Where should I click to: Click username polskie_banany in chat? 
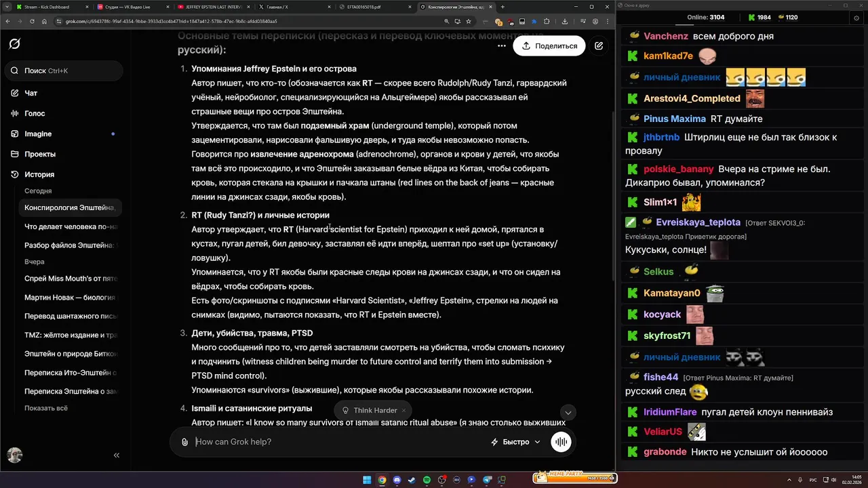point(679,169)
